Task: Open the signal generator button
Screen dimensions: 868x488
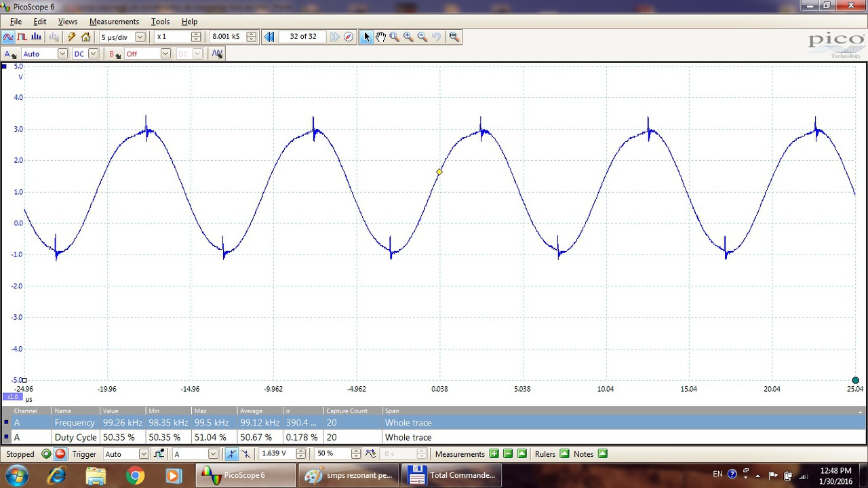Action: pos(217,54)
